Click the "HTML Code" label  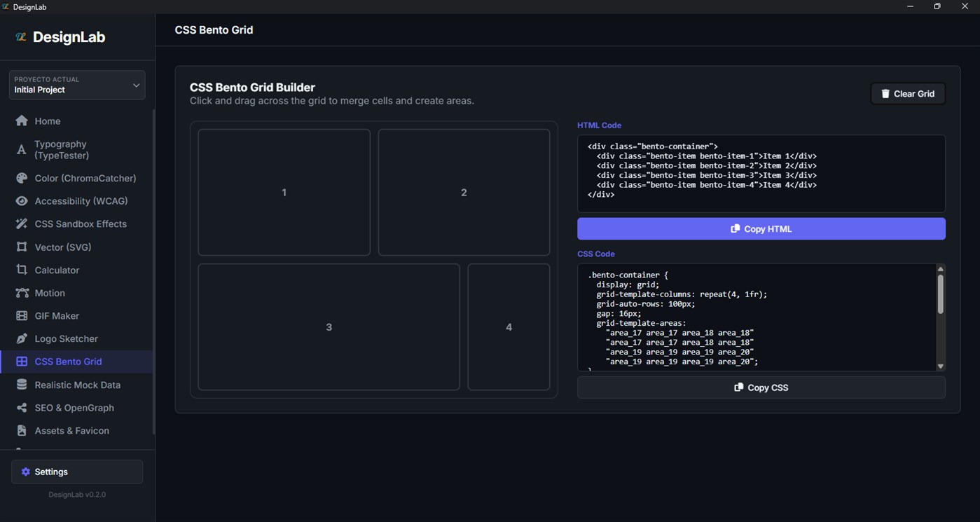599,125
